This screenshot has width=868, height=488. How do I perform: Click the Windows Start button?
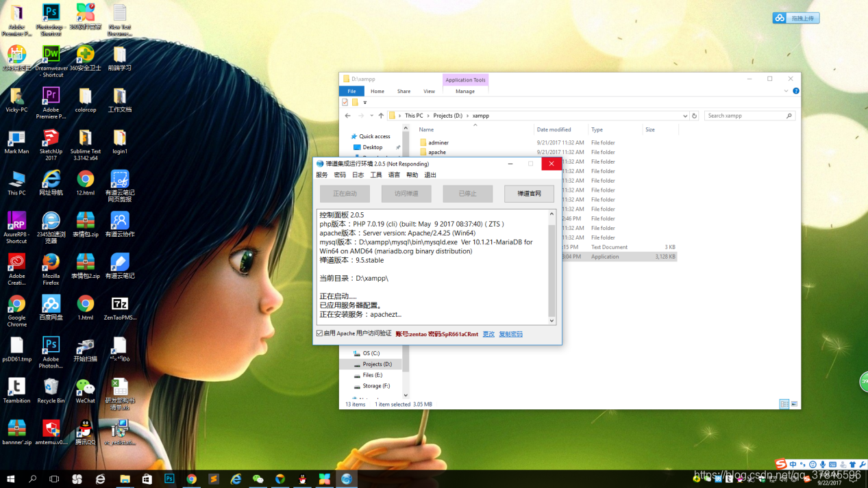click(x=10, y=479)
